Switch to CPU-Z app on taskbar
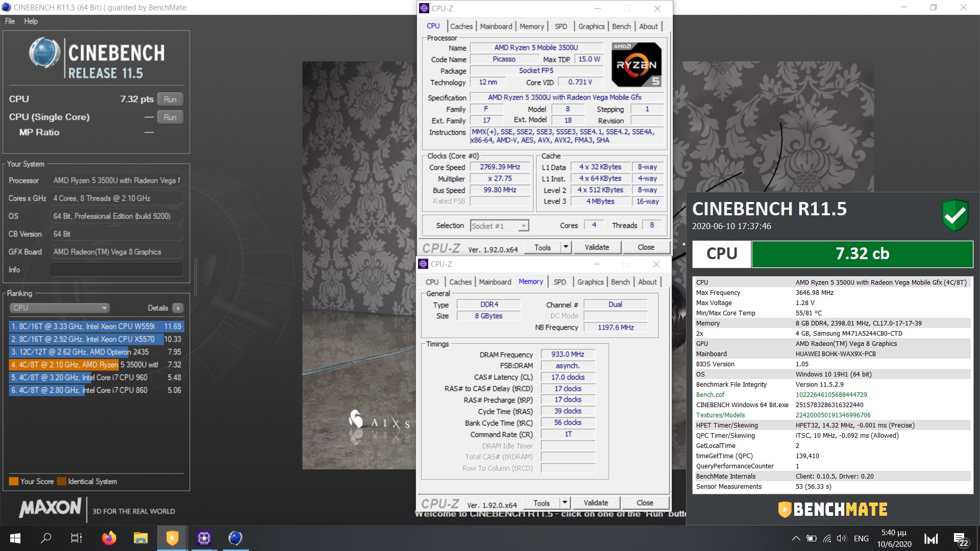The width and height of the screenshot is (980, 551). pyautogui.click(x=204, y=538)
